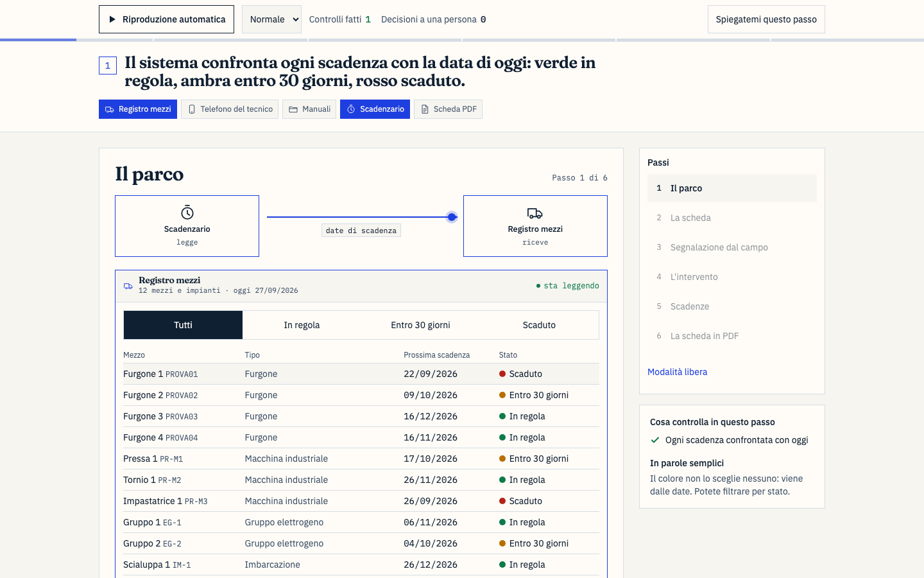Image resolution: width=924 pixels, height=578 pixels.
Task: Click the stopwatch icon in Scadenzario chip
Action: coord(351,109)
